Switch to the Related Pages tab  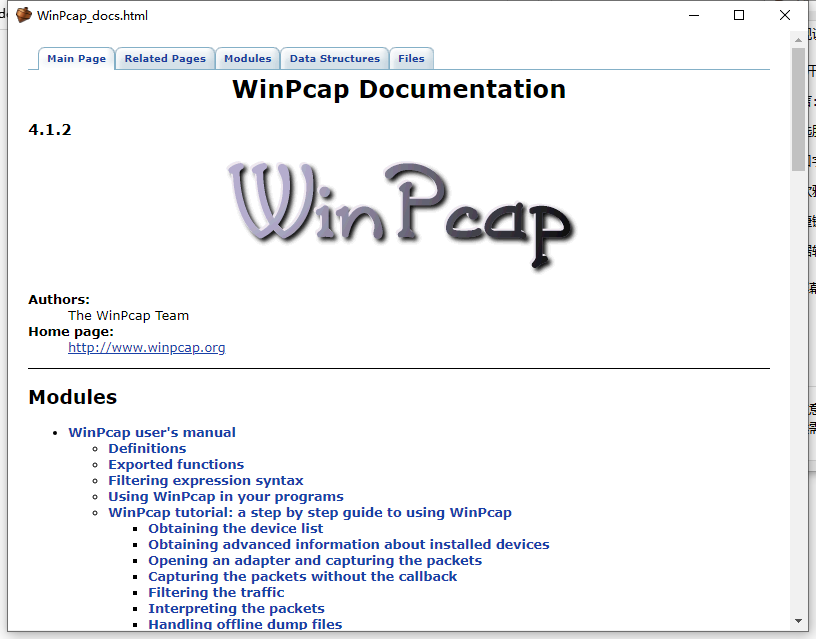[165, 59]
